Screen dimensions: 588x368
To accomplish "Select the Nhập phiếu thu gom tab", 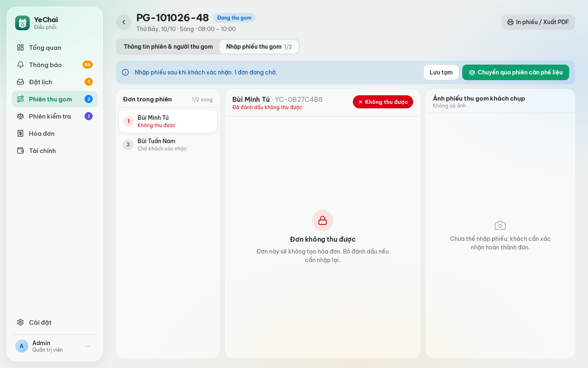I will [x=259, y=47].
